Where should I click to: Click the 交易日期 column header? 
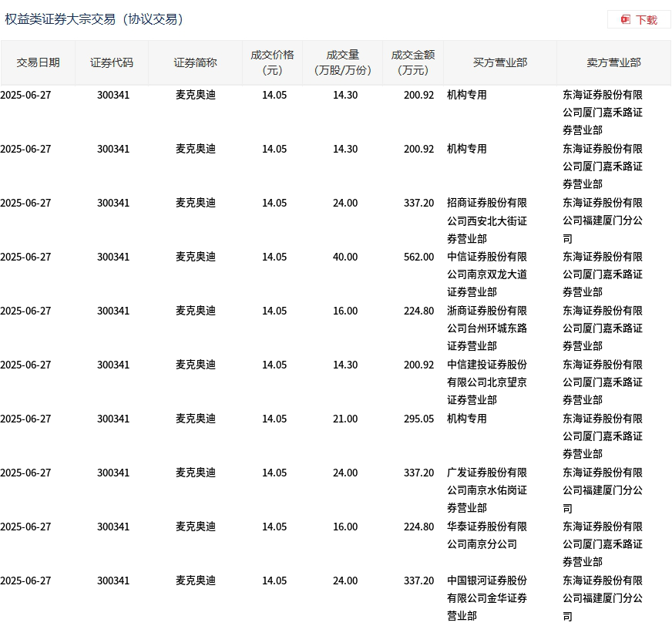coord(38,62)
